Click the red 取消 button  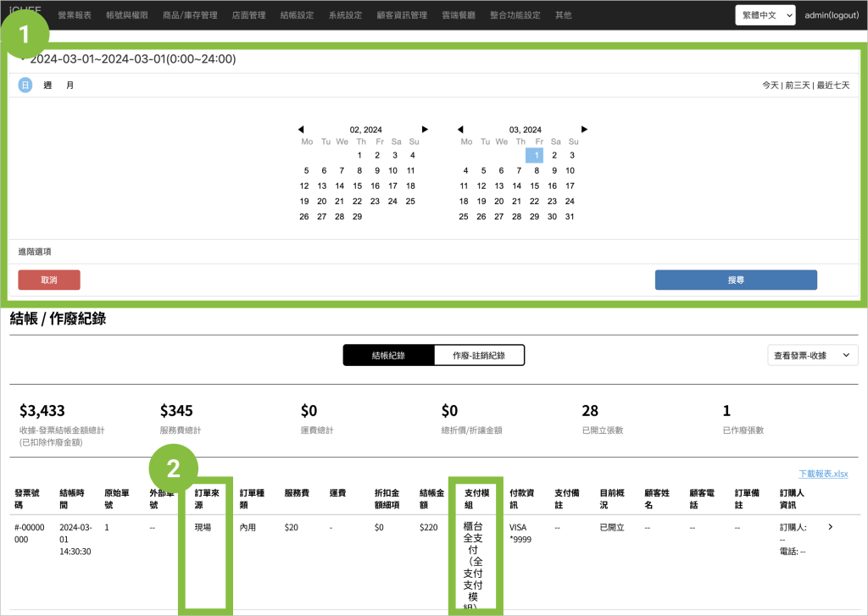[x=49, y=280]
